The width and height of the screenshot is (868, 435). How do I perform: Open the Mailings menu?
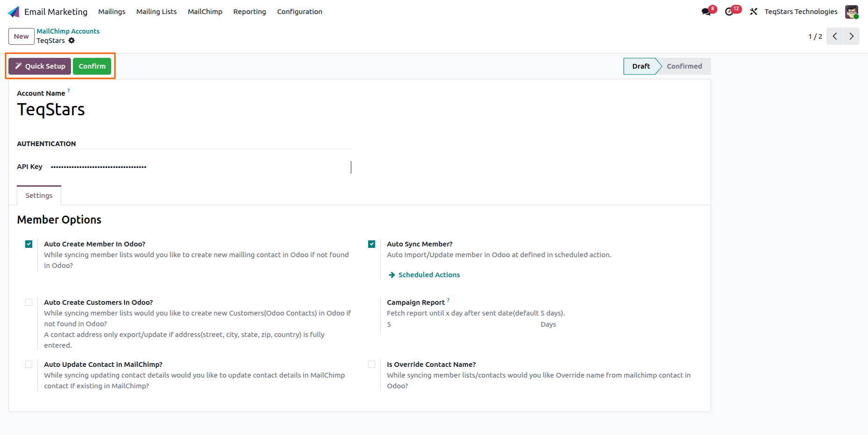(x=112, y=12)
